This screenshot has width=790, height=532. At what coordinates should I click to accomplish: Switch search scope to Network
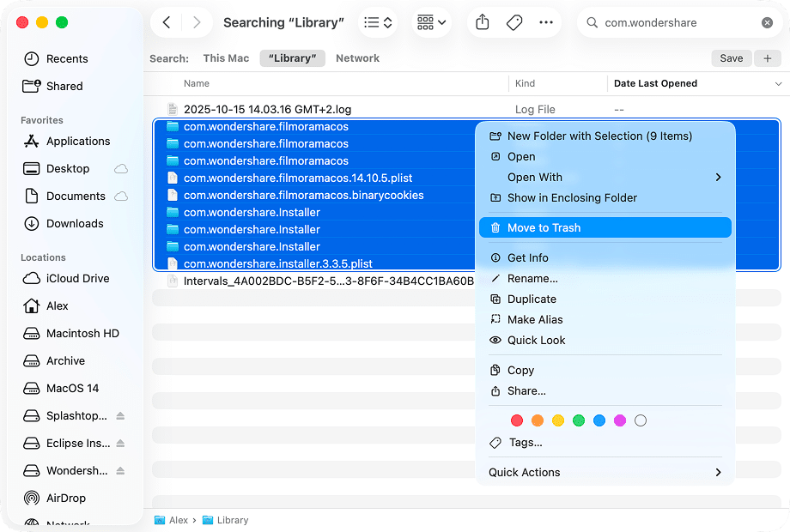tap(357, 57)
